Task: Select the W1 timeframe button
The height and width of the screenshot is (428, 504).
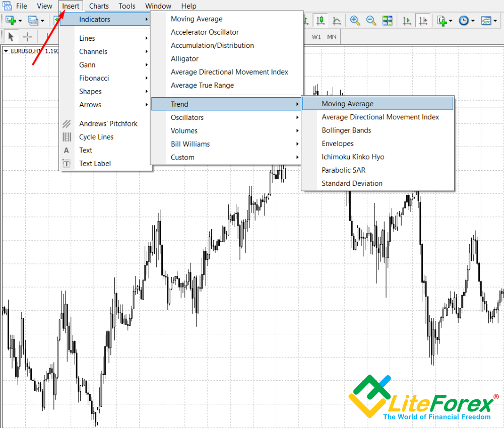Action: [316, 37]
